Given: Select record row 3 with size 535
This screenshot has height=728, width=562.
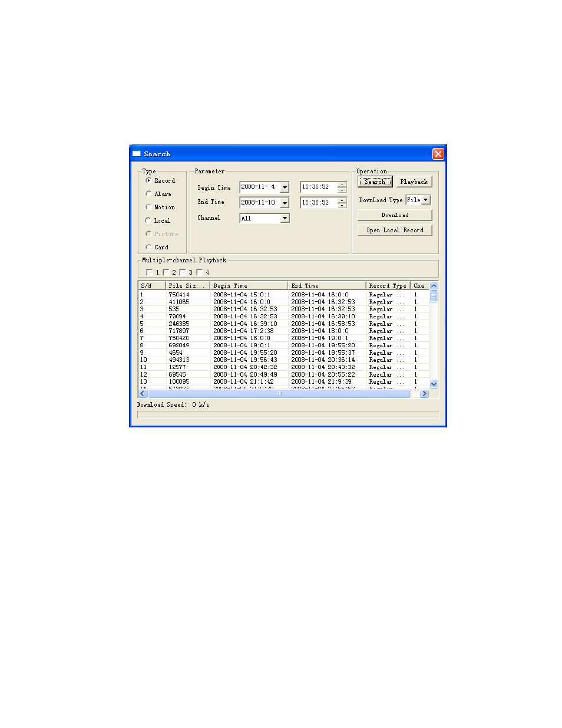Looking at the screenshot, I should pyautogui.click(x=284, y=309).
